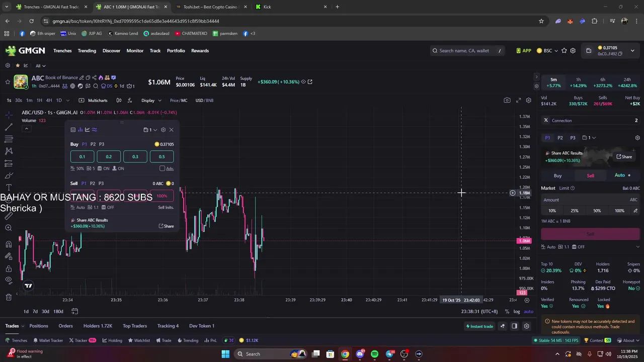
Task: Select the Buy tab in right panel
Action: click(x=558, y=175)
